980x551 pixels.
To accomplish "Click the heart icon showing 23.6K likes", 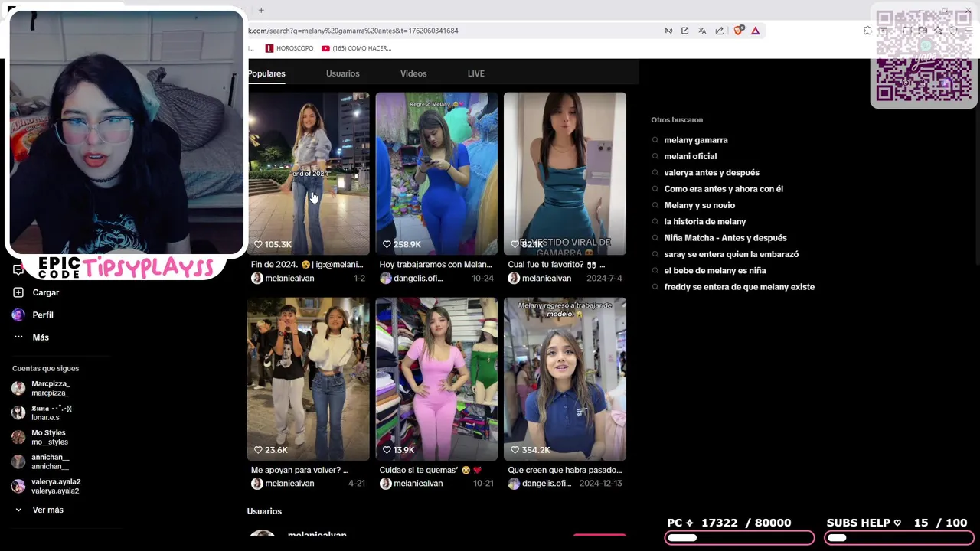I will [258, 450].
